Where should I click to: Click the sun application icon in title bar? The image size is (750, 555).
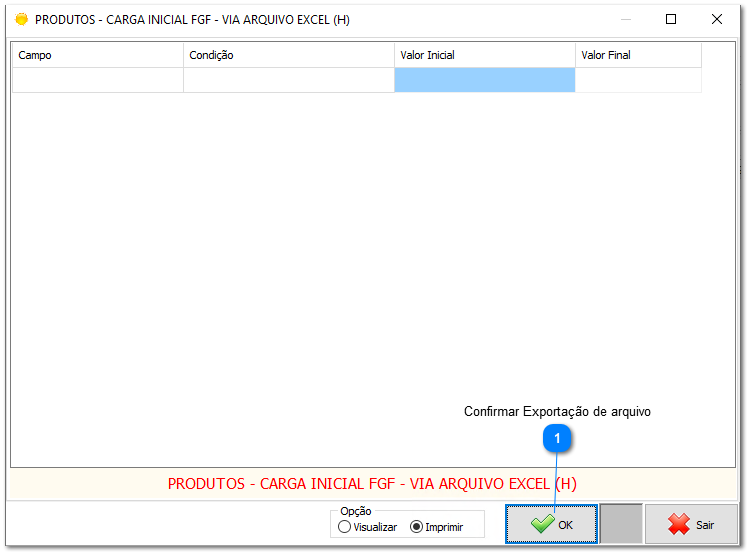click(22, 20)
